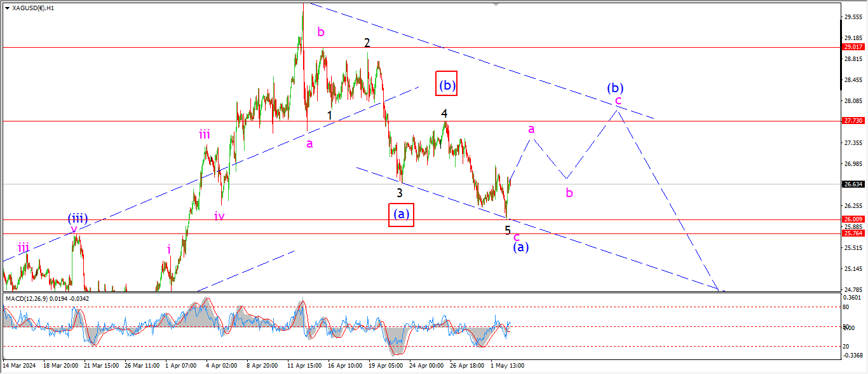
Task: Click the 24.785 price scale value
Action: (x=852, y=290)
